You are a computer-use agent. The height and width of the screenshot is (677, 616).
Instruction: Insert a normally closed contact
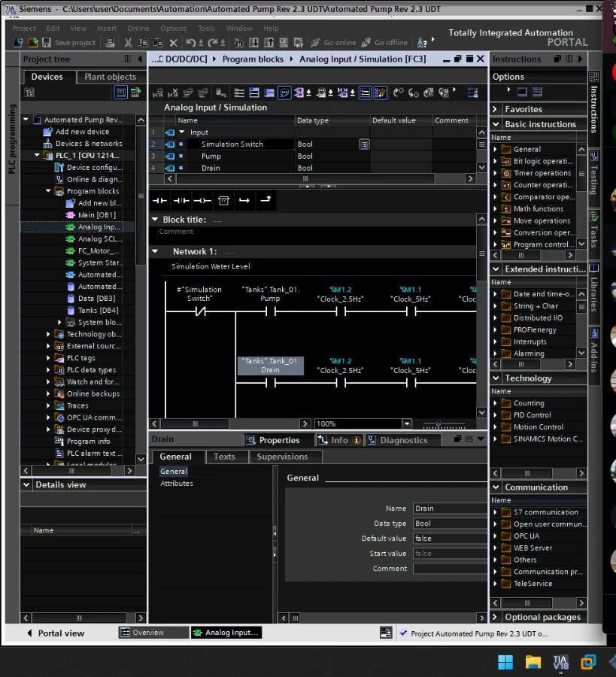(x=181, y=200)
